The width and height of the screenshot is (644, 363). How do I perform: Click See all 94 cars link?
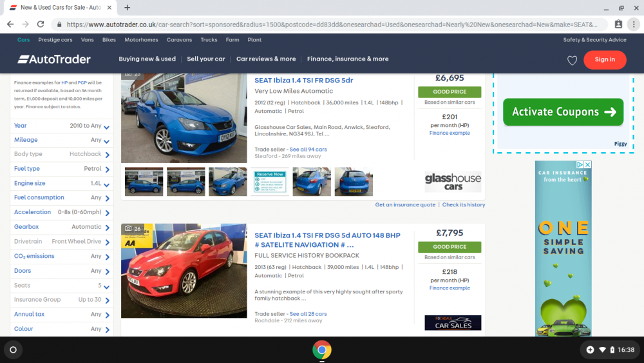[x=308, y=150]
